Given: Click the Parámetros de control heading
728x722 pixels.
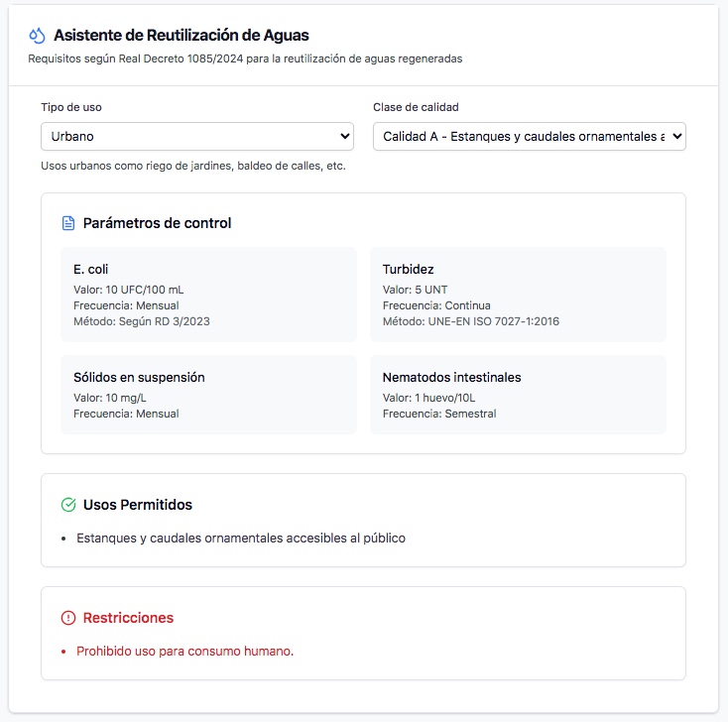Looking at the screenshot, I should 157,223.
